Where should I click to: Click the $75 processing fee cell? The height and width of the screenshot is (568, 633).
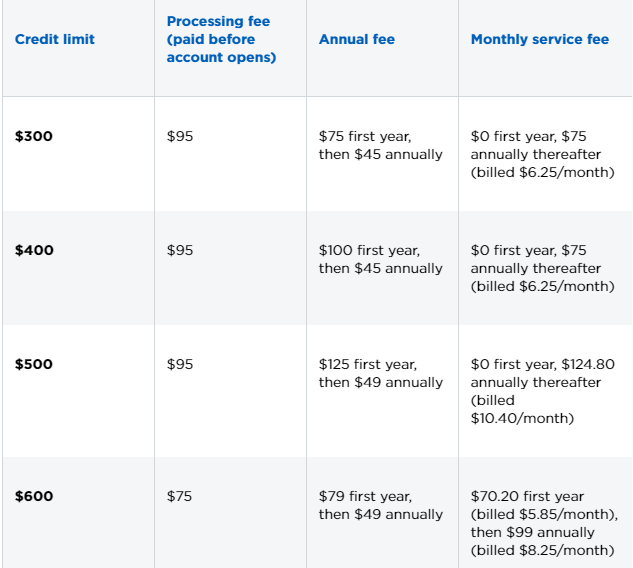pyautogui.click(x=179, y=496)
